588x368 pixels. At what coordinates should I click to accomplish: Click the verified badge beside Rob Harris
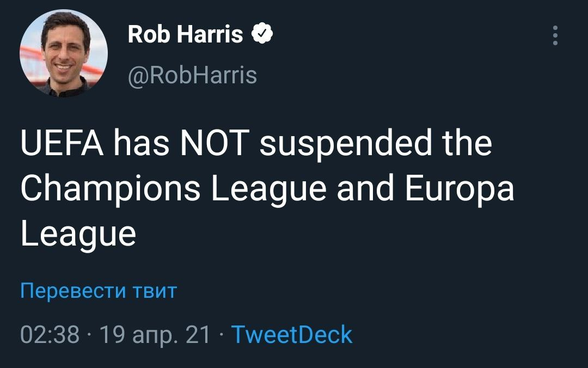click(x=262, y=34)
